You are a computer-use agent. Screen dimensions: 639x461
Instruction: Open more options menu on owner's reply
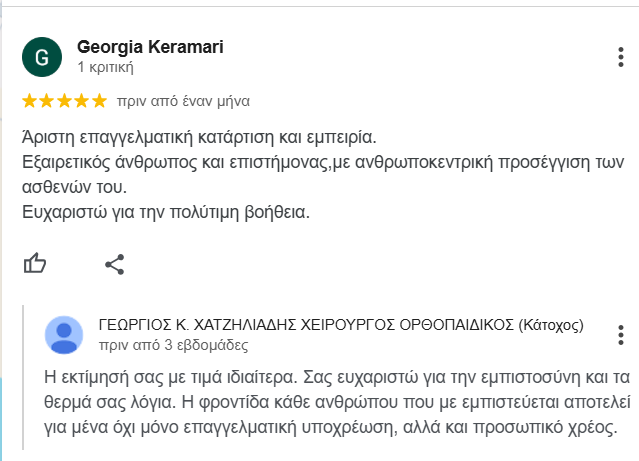pyautogui.click(x=621, y=335)
